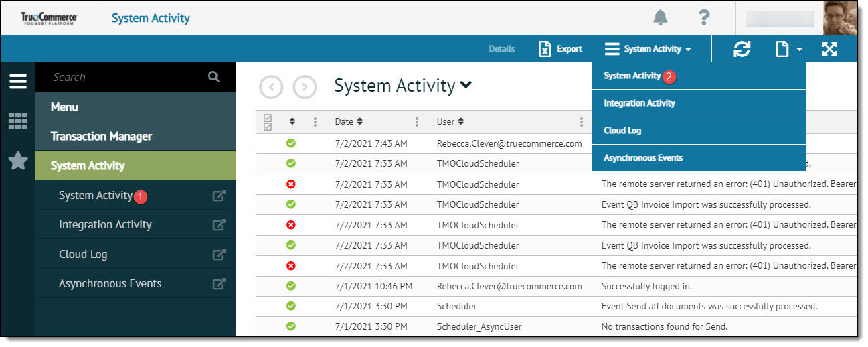
Task: Open Transaction Manager in sidebar
Action: click(101, 136)
